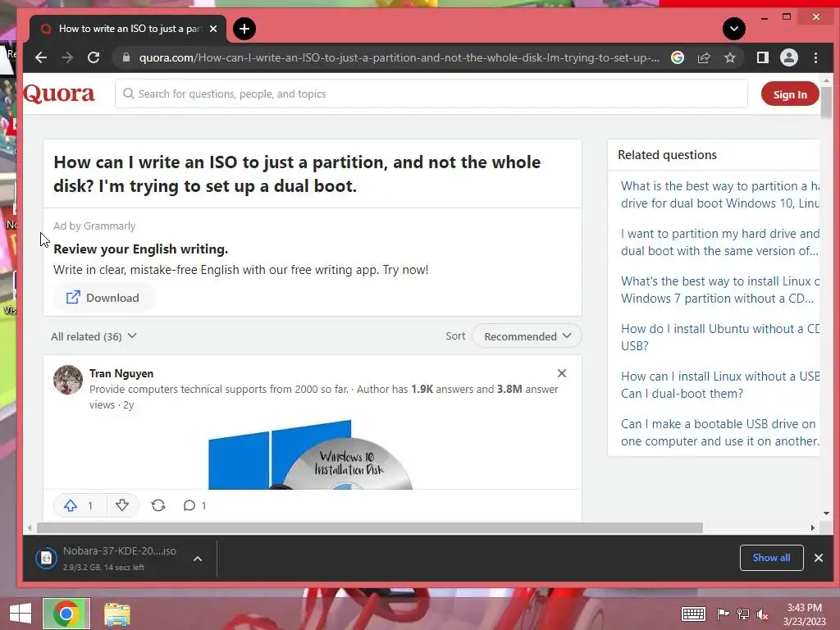Open the tab search dropdown
840x630 pixels.
click(x=734, y=29)
